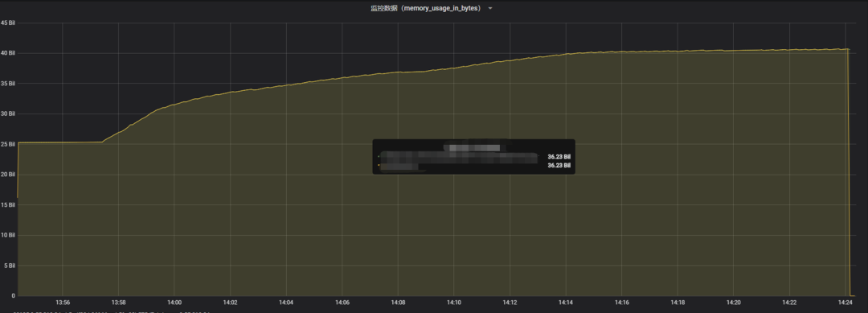Image resolution: width=868 pixels, height=313 pixels.
Task: Click the 13:56 time axis label
Action: click(x=63, y=303)
